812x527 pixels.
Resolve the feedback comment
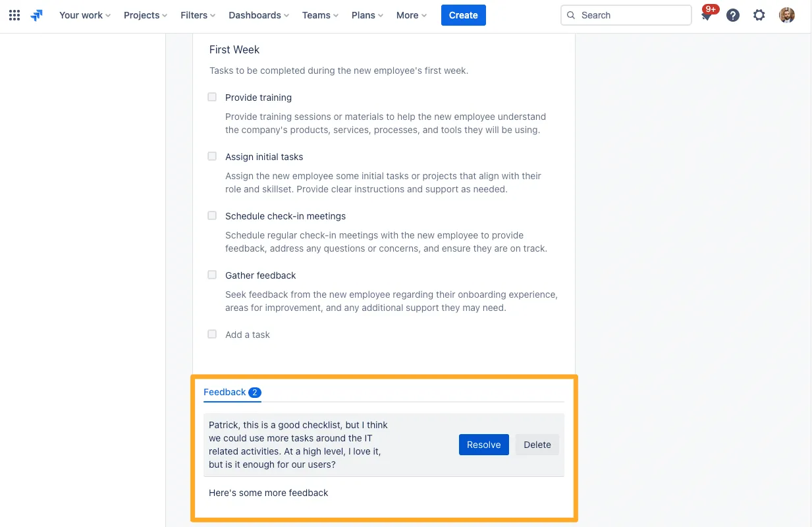[483, 445]
